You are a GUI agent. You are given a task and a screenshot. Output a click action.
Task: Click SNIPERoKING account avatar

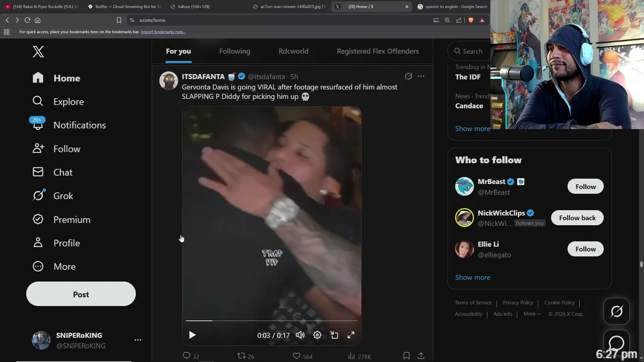click(41, 340)
